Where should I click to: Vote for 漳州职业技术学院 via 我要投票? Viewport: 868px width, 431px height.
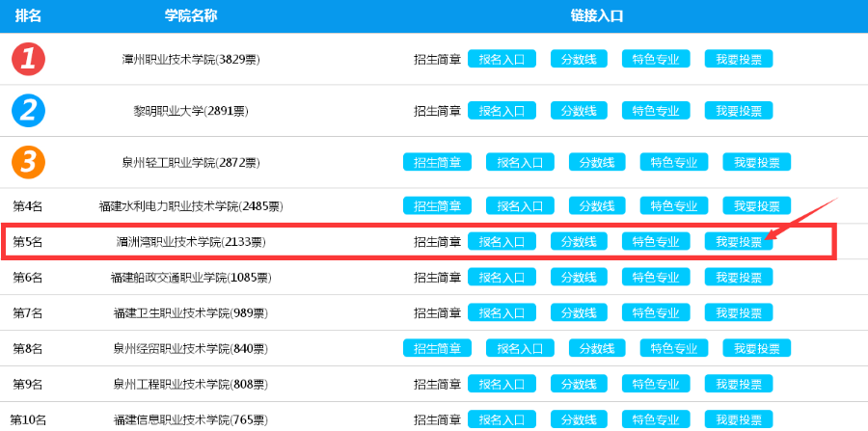click(738, 59)
